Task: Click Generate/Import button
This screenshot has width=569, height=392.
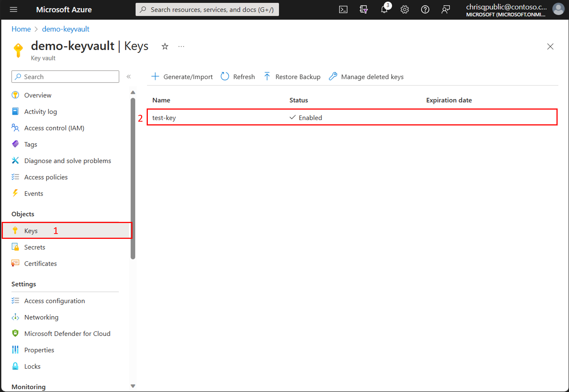Action: pyautogui.click(x=182, y=77)
